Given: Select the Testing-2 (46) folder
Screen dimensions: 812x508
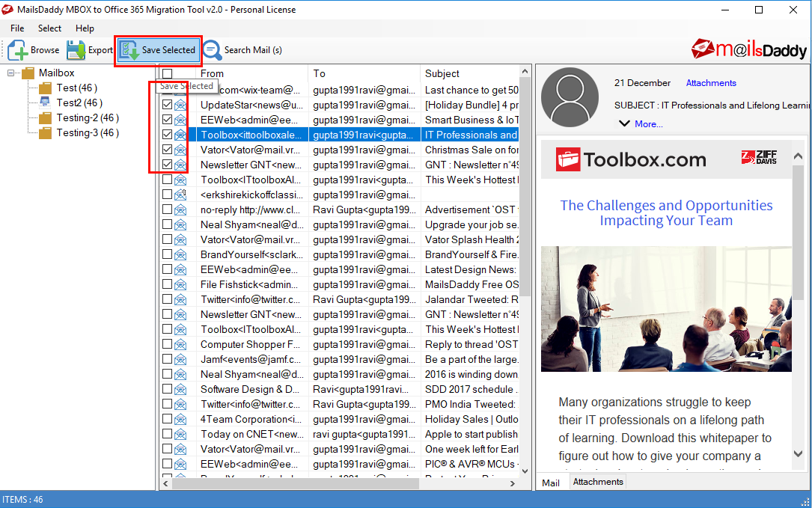Looking at the screenshot, I should [88, 118].
